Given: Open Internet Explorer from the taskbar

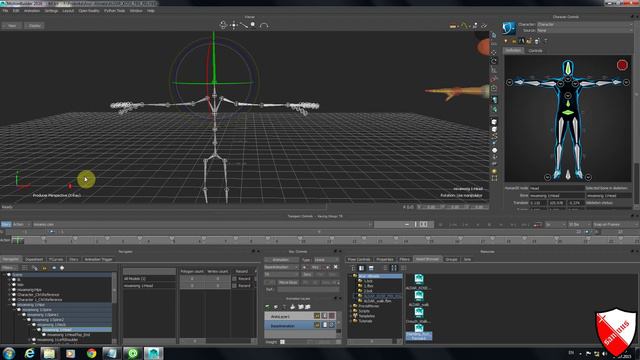Looking at the screenshot, I should pos(29,353).
